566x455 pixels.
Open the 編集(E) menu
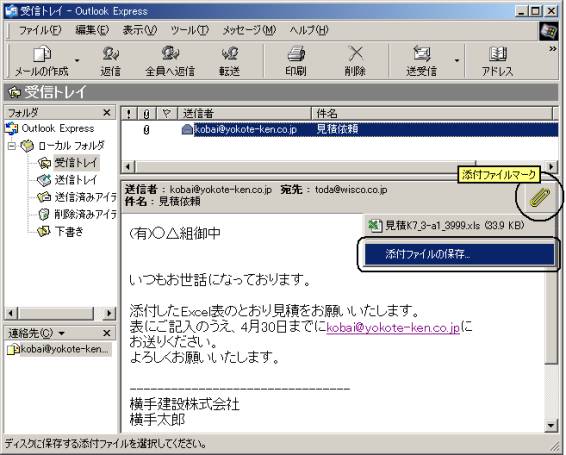(x=92, y=30)
